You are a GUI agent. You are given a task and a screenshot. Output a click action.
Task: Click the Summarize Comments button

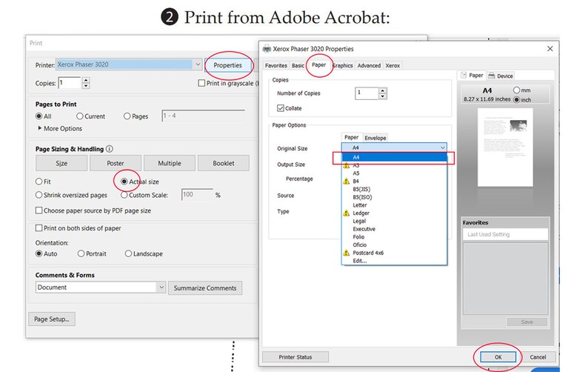(205, 288)
